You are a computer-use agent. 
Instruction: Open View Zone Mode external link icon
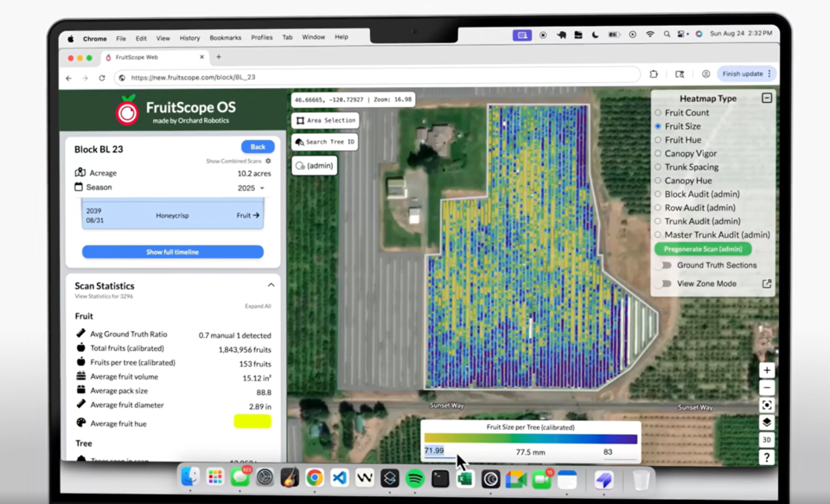coord(766,284)
